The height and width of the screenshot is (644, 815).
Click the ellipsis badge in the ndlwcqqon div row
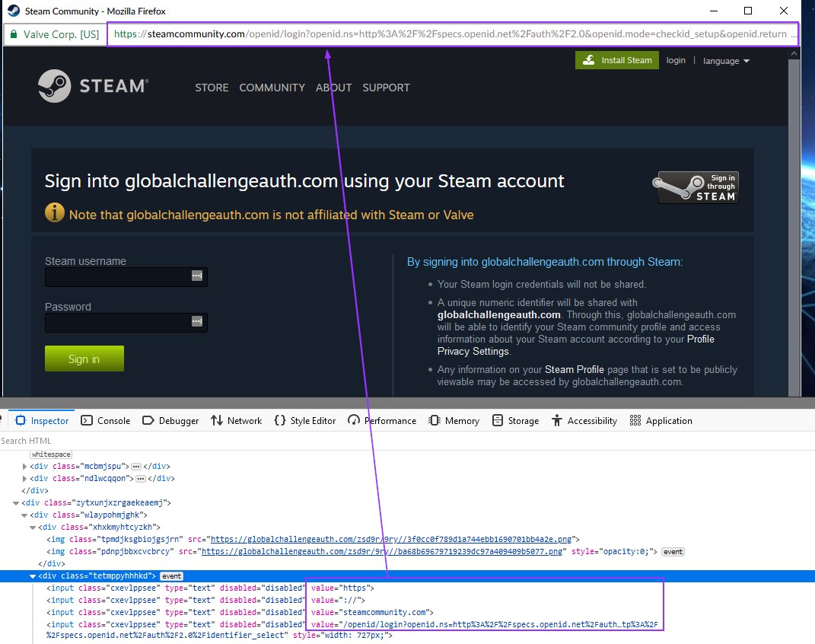(x=141, y=478)
